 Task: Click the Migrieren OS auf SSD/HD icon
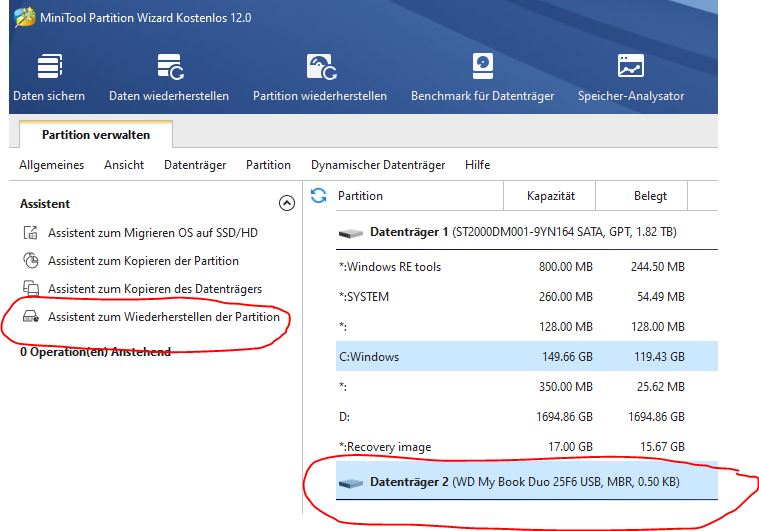pyautogui.click(x=30, y=233)
